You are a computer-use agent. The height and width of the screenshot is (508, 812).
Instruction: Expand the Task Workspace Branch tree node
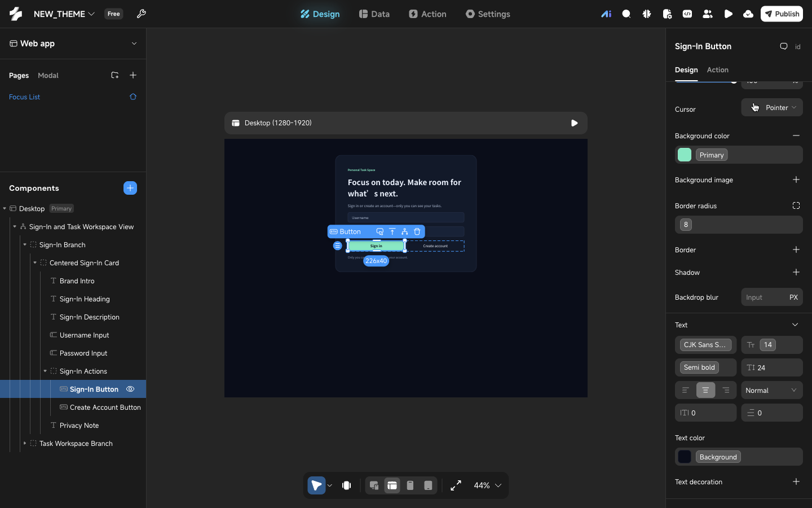(25, 443)
